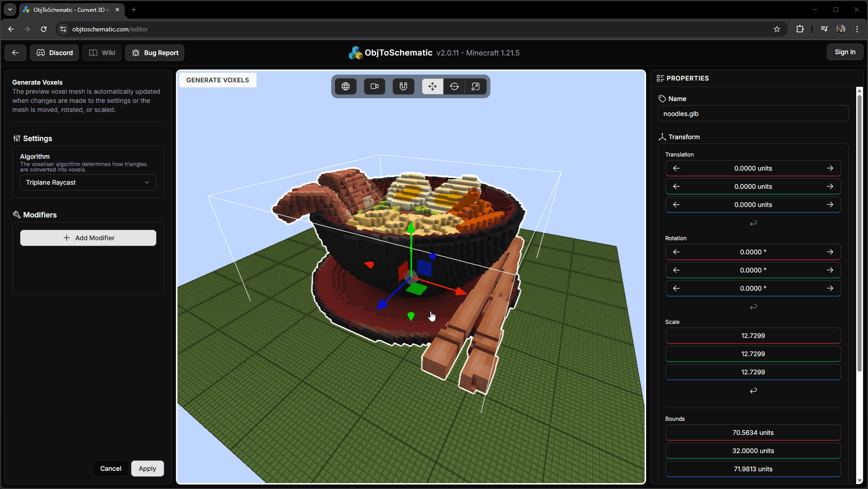Click the Settings heading sliders icon

(17, 138)
